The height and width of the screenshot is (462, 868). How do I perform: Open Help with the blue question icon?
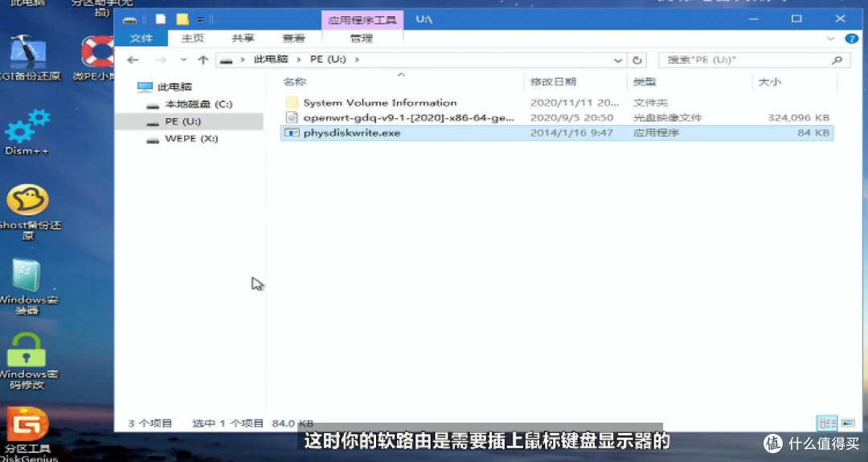point(851,39)
